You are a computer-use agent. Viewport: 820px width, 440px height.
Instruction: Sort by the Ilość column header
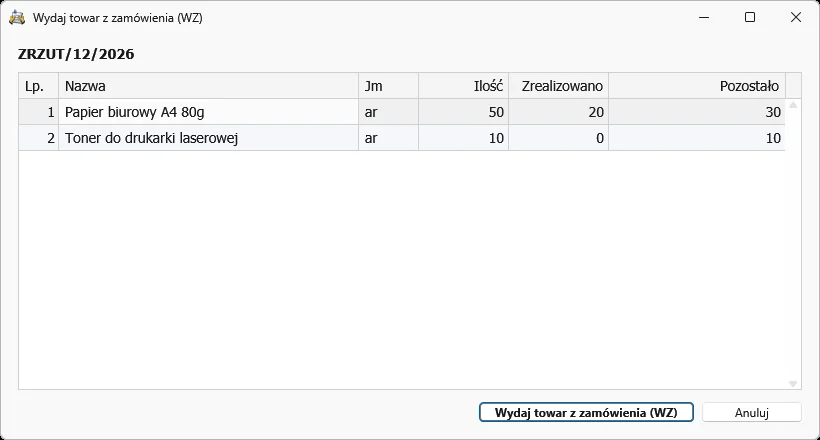(463, 86)
